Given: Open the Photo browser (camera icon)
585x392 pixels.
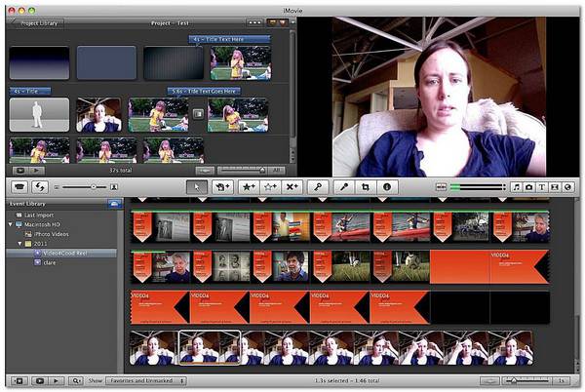Looking at the screenshot, I should [x=529, y=187].
